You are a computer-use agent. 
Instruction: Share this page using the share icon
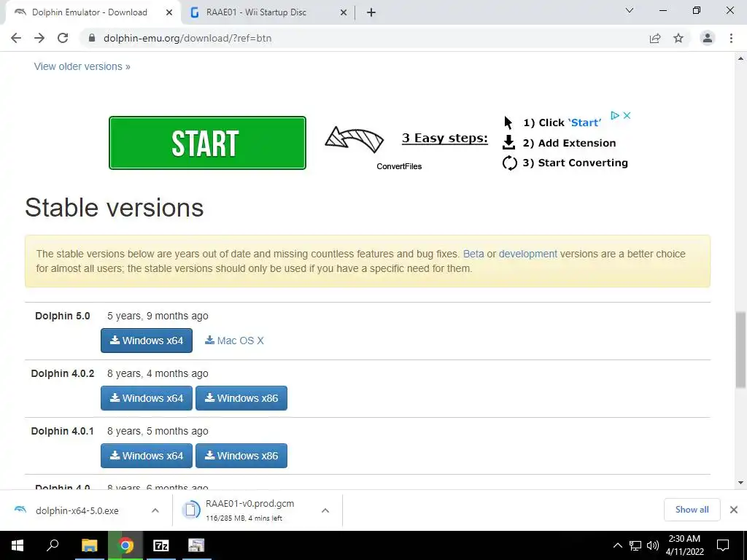pos(655,38)
